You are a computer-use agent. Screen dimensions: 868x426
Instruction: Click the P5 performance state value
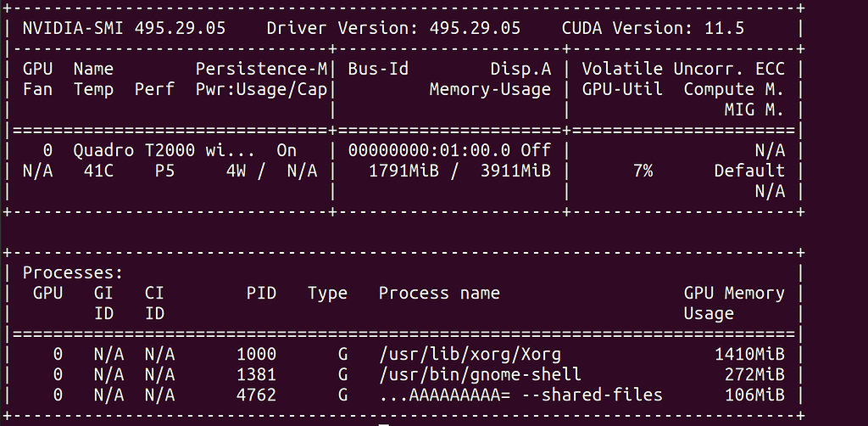(164, 171)
